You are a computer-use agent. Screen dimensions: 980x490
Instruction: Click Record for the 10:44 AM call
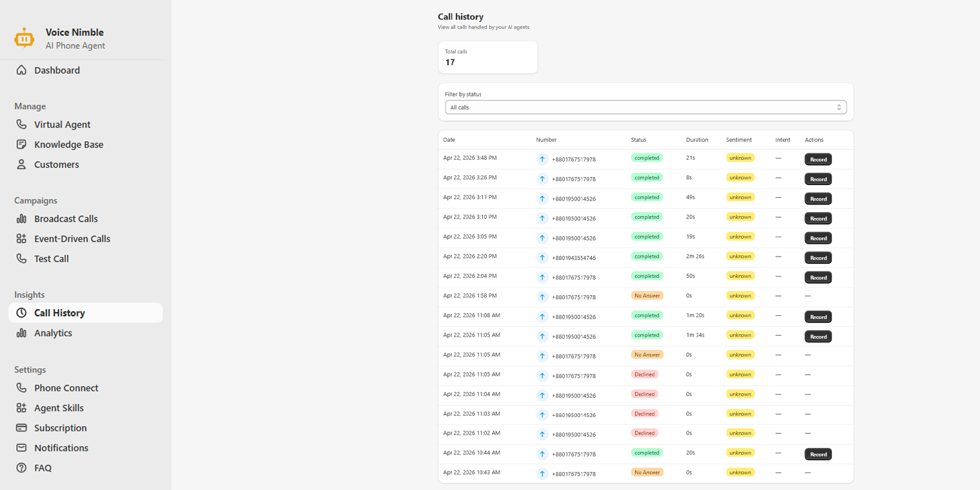(x=818, y=454)
